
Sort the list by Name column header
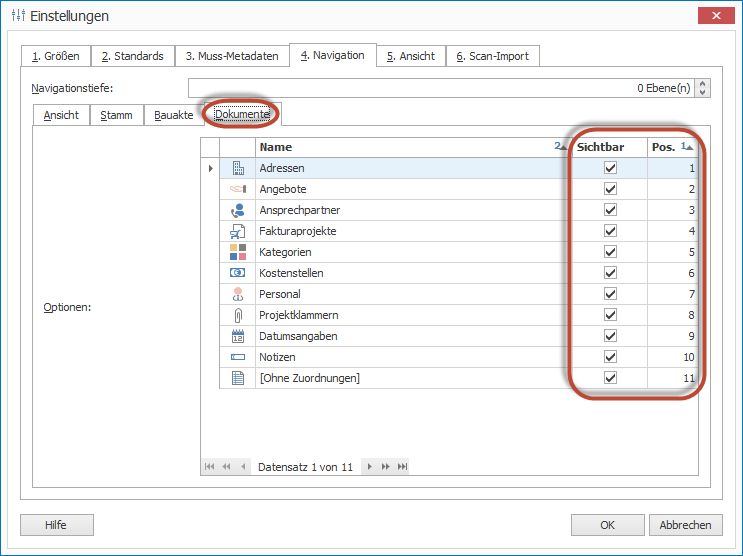pyautogui.click(x=400, y=147)
